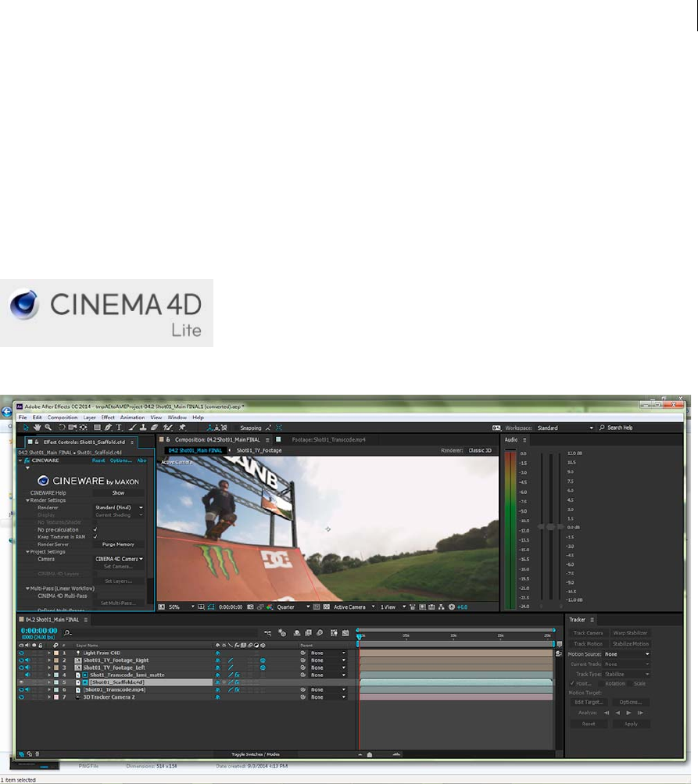Switch to the Footage: Shot01_Transcode.mp4 tab

tap(328, 440)
